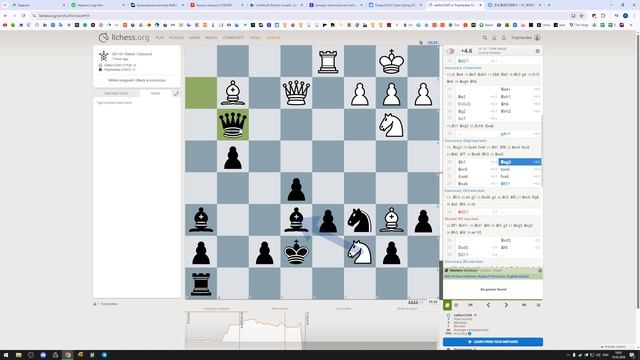Step back one move
The image size is (640, 360).
click(488, 305)
